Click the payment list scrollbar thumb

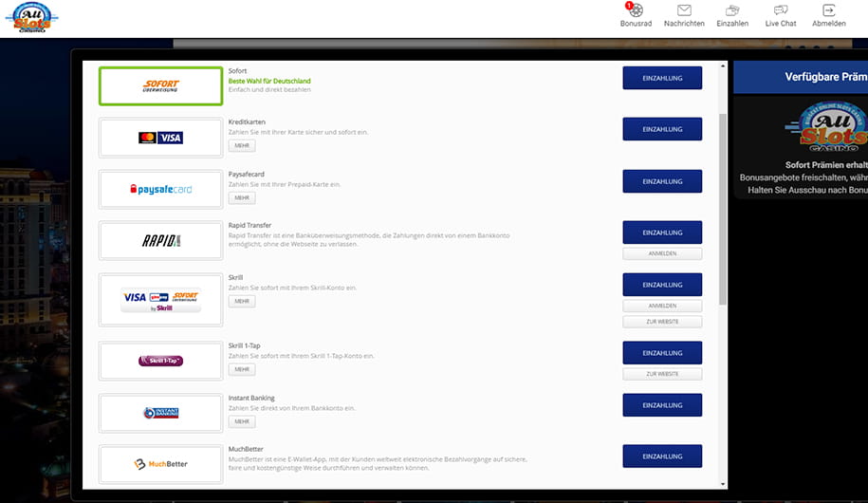tap(723, 209)
